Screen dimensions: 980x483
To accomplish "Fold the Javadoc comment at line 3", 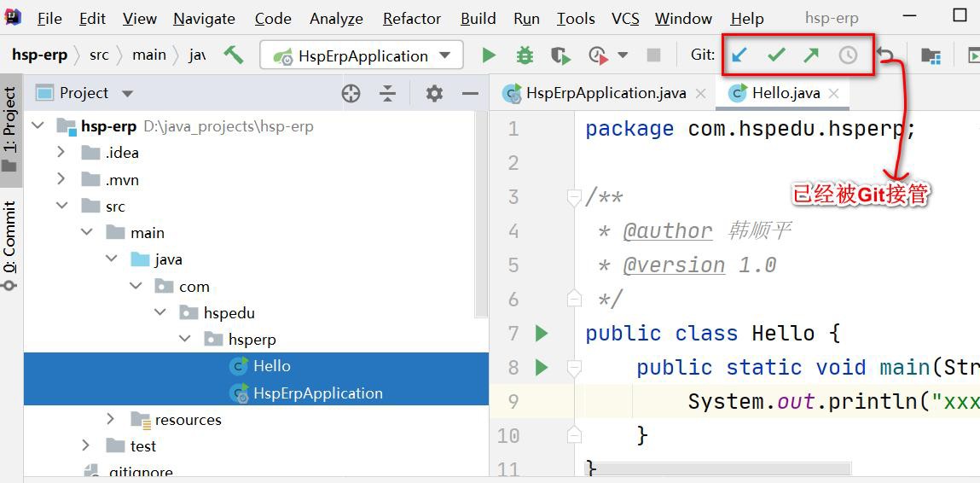I will point(574,197).
